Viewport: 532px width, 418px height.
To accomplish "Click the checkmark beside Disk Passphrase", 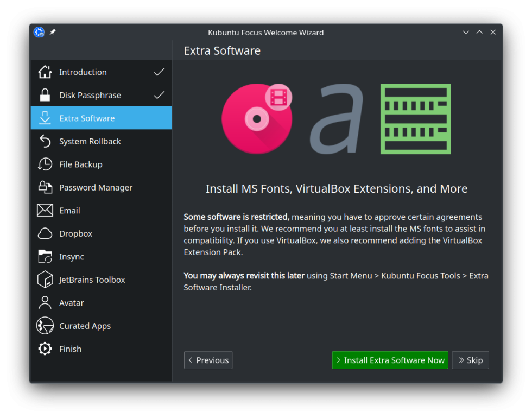I will click(x=159, y=95).
